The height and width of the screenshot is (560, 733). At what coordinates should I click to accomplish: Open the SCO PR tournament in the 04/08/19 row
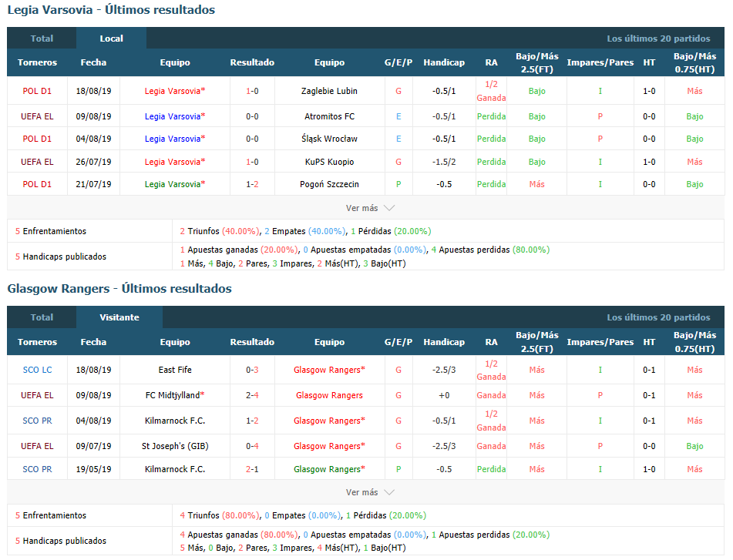37,421
